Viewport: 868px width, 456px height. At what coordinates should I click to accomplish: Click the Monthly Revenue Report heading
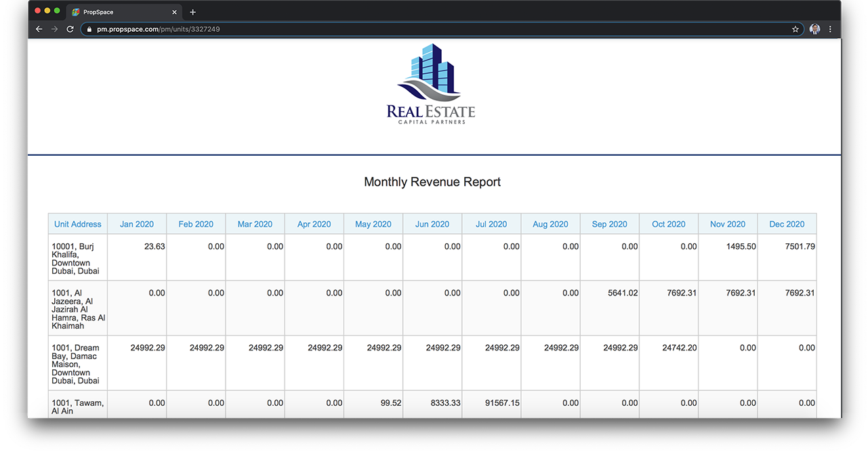432,182
